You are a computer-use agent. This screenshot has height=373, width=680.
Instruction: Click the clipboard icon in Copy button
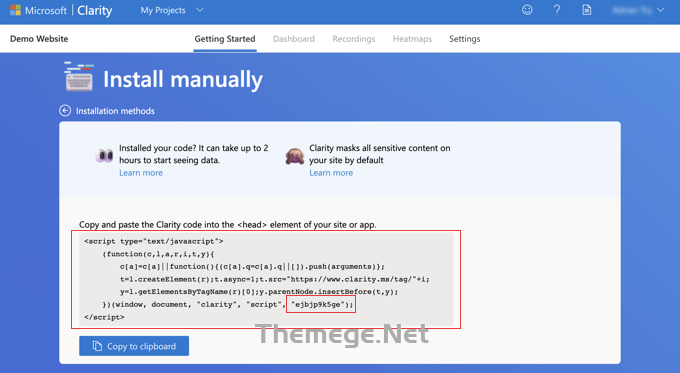tap(97, 346)
